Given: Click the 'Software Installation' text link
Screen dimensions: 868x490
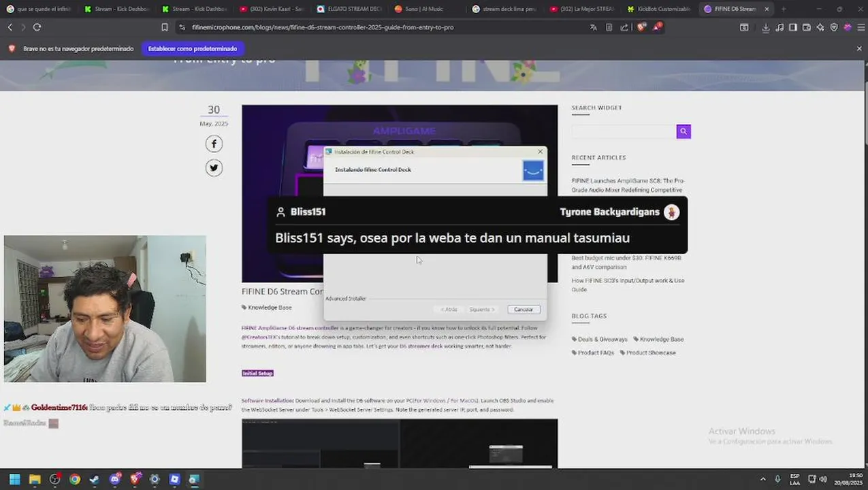Looking at the screenshot, I should [x=268, y=400].
